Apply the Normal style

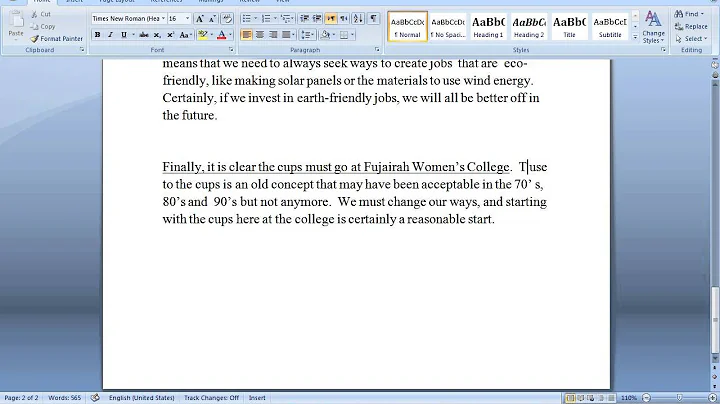(408, 27)
